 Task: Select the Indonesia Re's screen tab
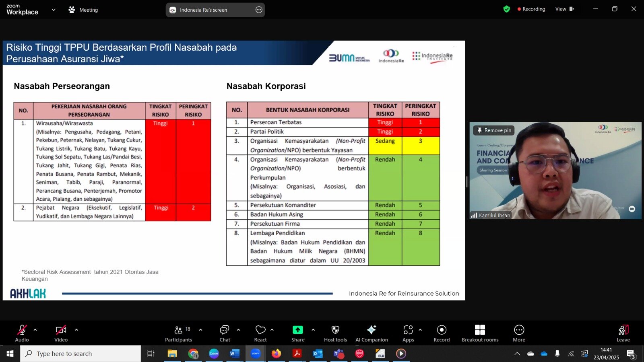coord(215,10)
